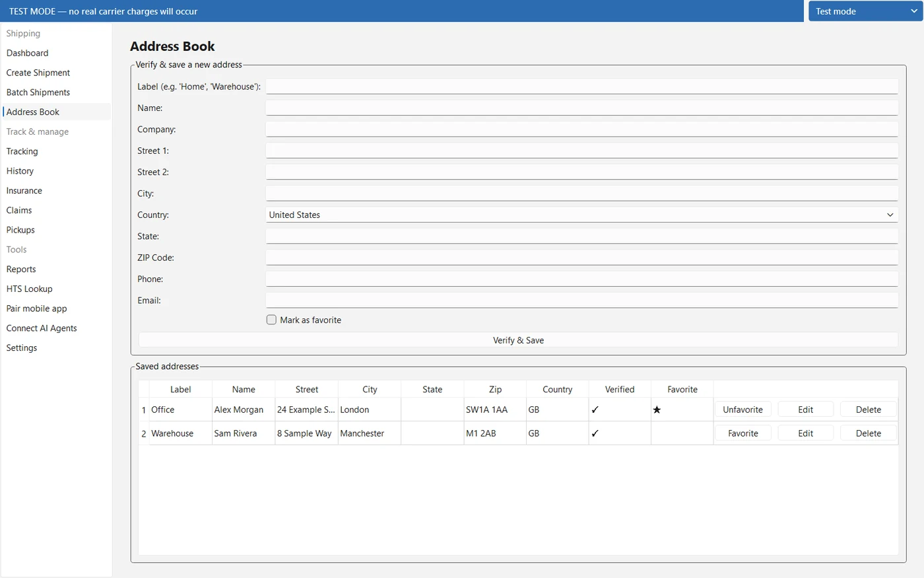Click the State column header

(432, 389)
